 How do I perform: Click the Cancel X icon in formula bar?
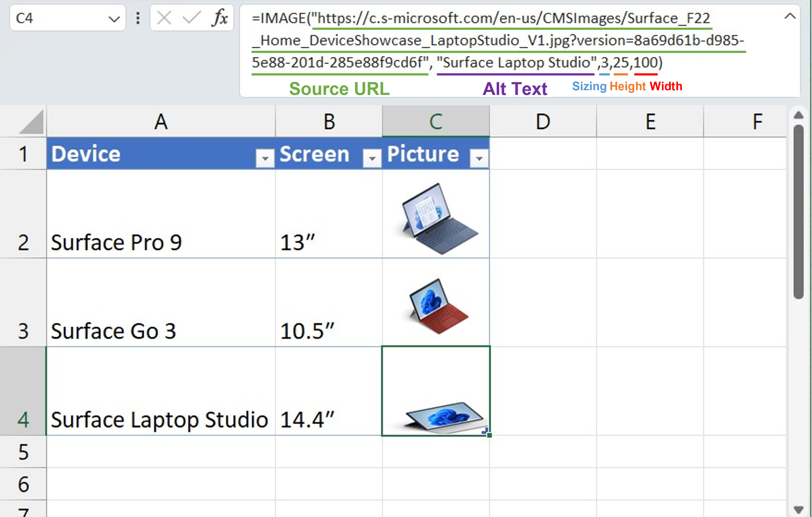point(164,18)
